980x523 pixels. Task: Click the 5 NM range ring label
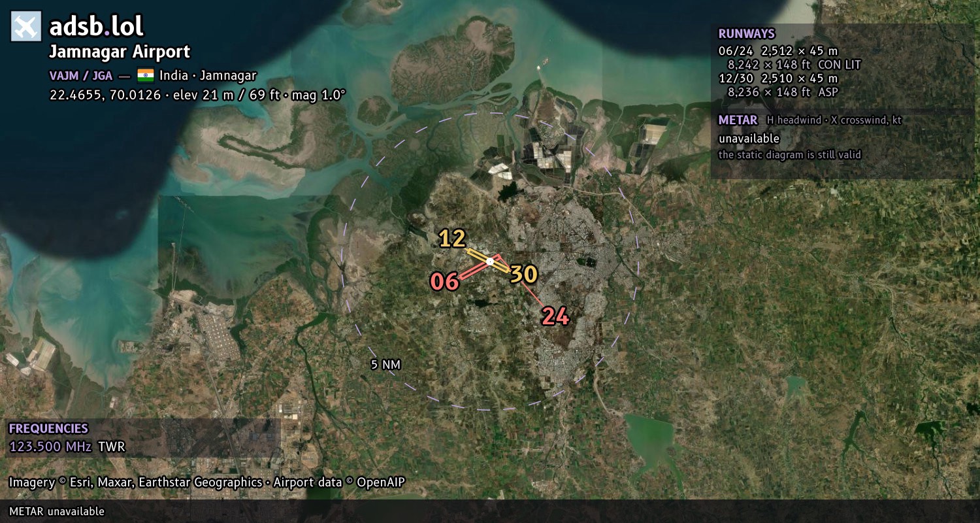tap(385, 365)
